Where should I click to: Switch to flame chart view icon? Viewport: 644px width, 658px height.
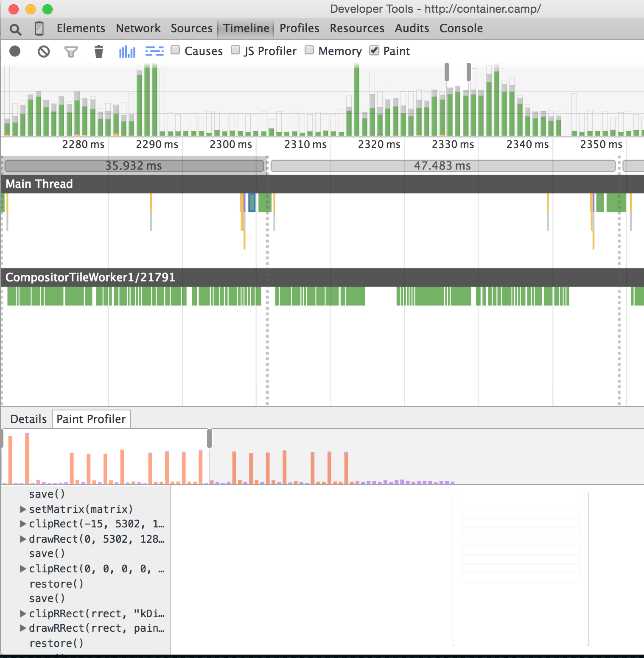154,52
